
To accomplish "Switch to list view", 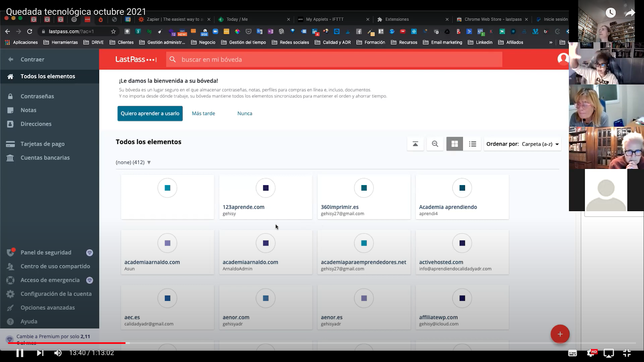I will pos(473,144).
